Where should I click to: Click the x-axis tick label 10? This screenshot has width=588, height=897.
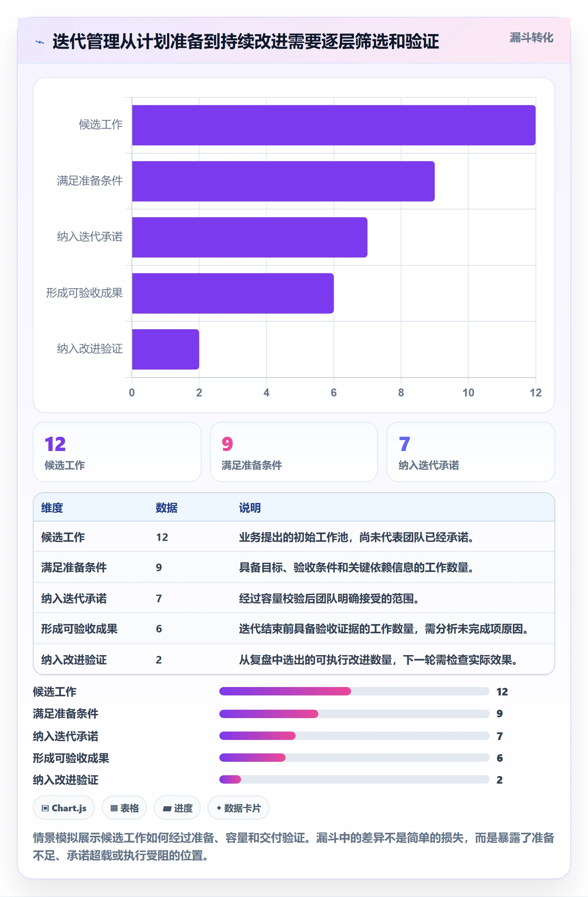pos(468,393)
